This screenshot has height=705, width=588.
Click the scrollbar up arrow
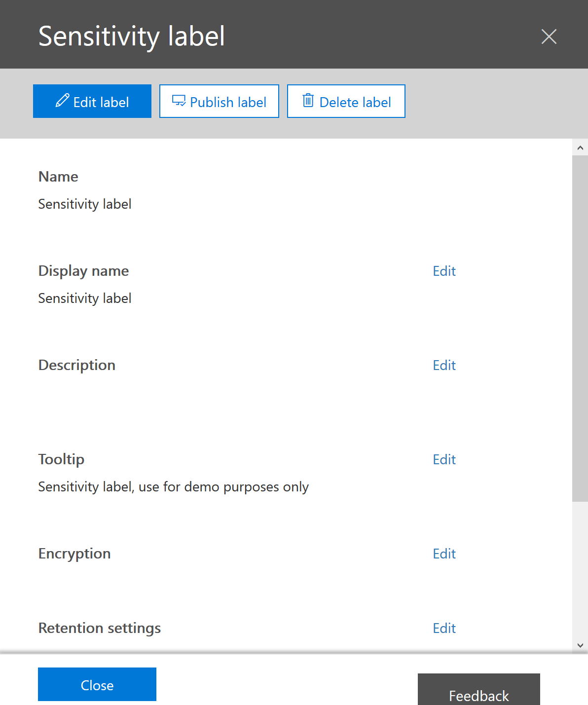(x=580, y=148)
